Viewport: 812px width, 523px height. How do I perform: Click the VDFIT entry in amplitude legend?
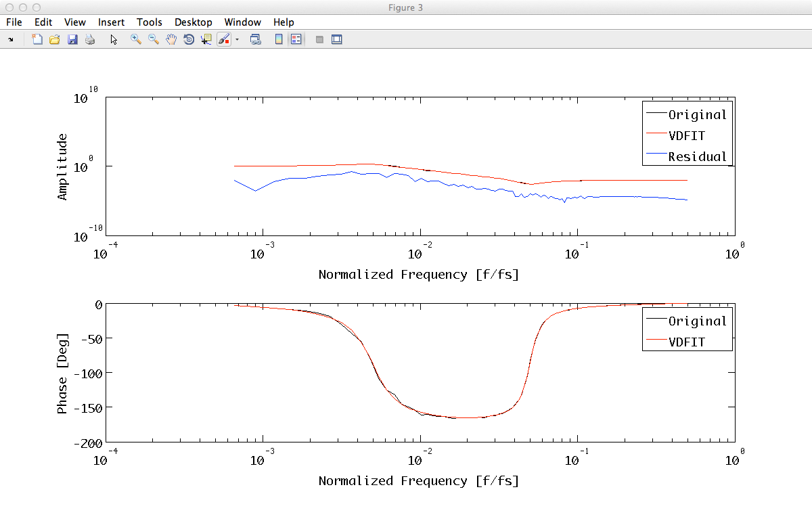click(687, 135)
